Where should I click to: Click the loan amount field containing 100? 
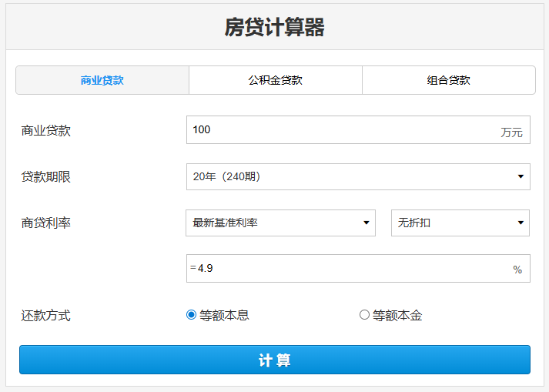click(339, 130)
